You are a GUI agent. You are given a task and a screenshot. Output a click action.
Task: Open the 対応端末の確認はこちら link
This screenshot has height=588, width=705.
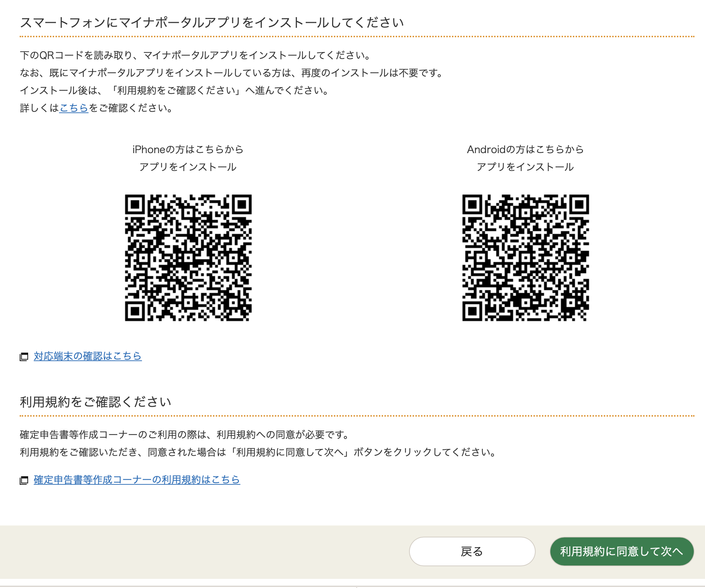[x=88, y=356]
